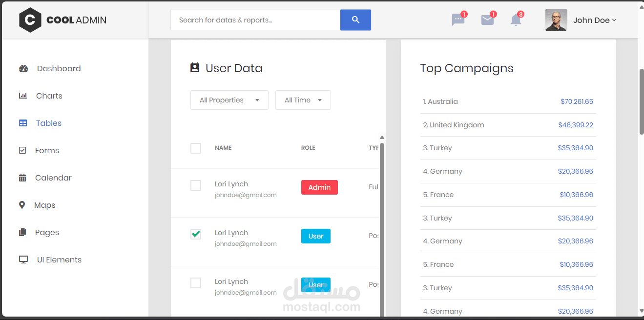Screen dimensions: 644x320
Task: Open the bell notifications icon
Action: [516, 20]
